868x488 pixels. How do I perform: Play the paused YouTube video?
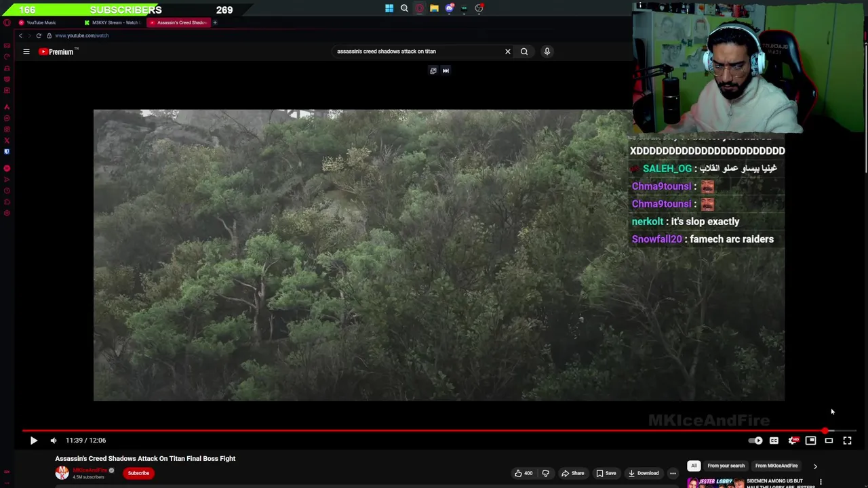[x=33, y=441]
